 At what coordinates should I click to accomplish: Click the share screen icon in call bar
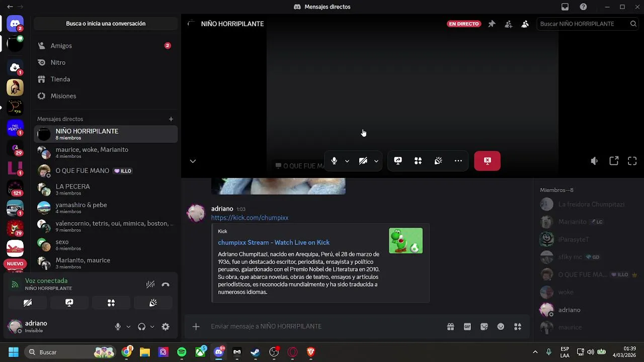click(398, 161)
